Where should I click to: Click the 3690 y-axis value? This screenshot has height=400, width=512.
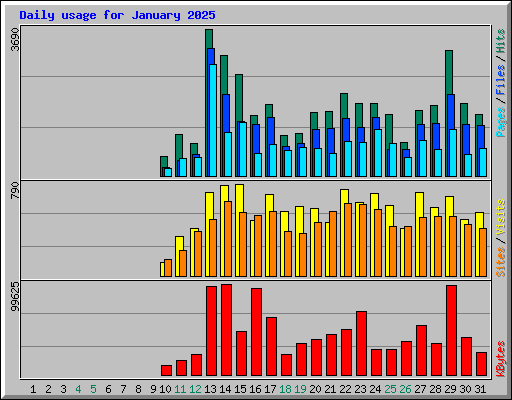coord(15,40)
